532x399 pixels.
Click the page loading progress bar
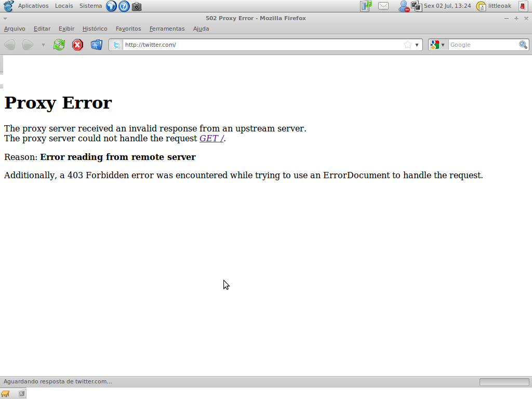[504, 382]
